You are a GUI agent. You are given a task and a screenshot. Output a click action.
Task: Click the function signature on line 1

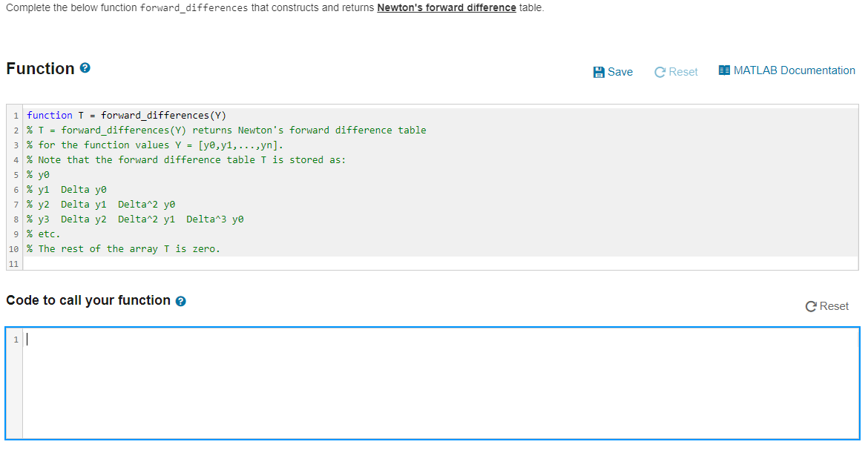point(126,115)
